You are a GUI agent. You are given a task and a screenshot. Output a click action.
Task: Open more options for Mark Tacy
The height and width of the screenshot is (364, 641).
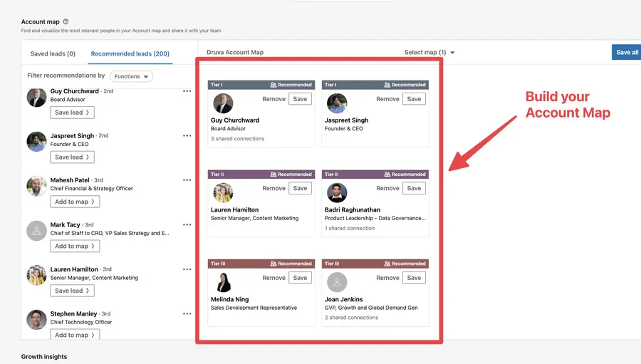[187, 224]
